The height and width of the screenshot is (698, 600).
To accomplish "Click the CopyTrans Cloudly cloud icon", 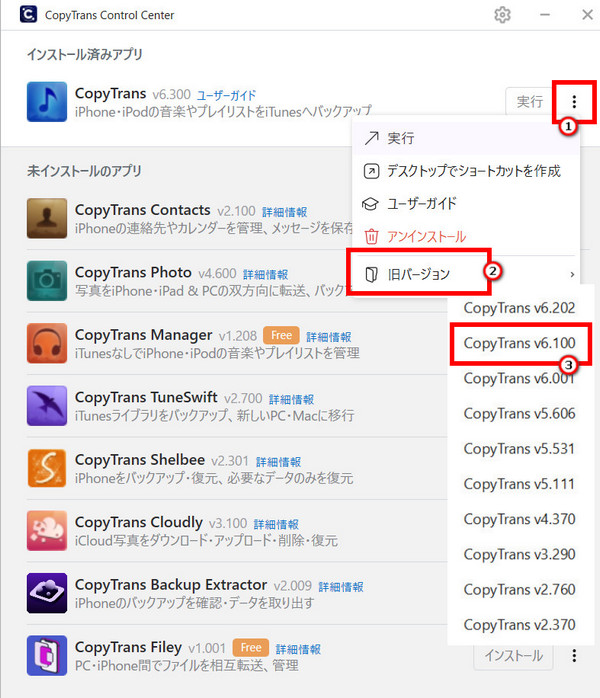I will pyautogui.click(x=47, y=531).
